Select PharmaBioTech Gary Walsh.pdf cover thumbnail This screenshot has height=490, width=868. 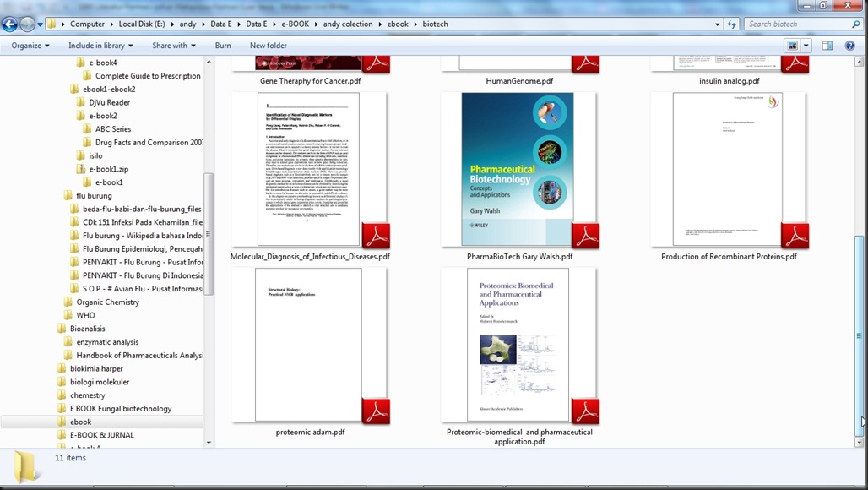click(x=518, y=169)
